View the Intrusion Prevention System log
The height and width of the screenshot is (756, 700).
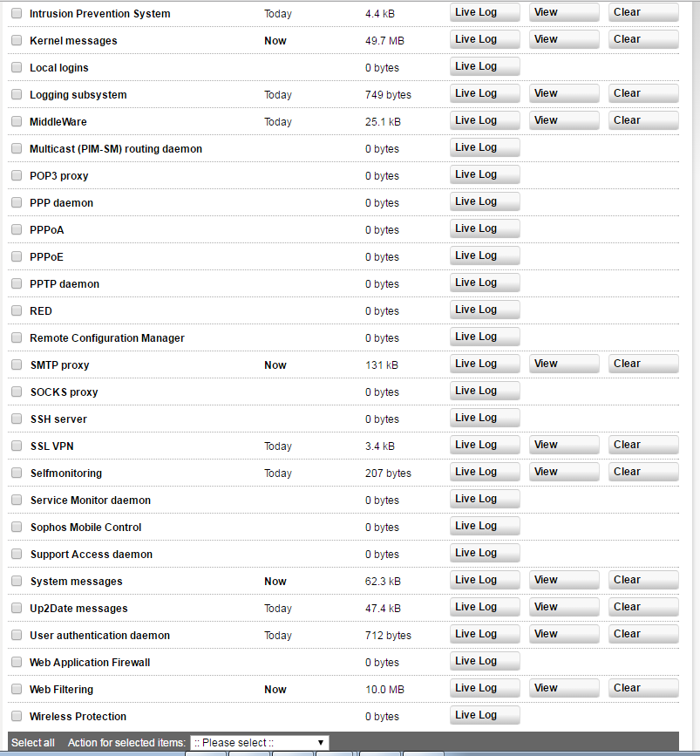pyautogui.click(x=564, y=12)
